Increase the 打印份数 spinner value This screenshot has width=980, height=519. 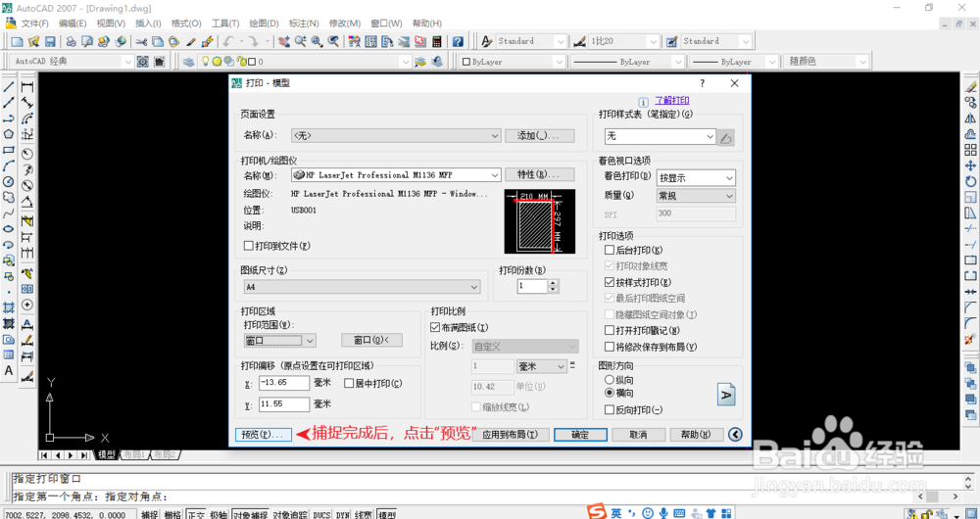[x=553, y=283]
